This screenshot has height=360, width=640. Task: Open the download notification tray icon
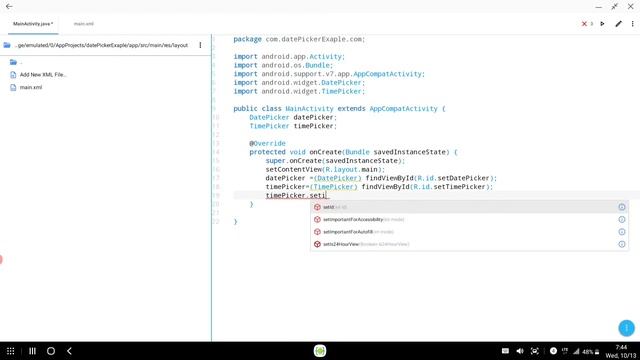click(x=553, y=351)
